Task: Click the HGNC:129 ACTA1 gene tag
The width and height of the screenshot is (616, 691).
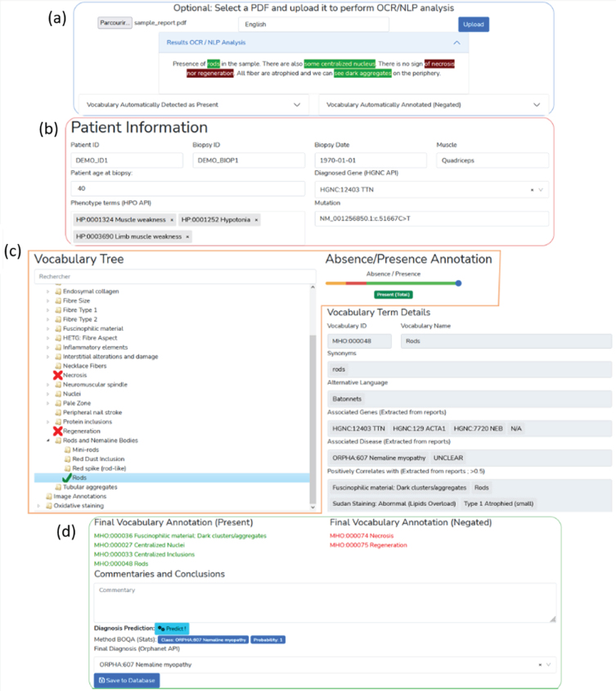Action: click(x=419, y=428)
